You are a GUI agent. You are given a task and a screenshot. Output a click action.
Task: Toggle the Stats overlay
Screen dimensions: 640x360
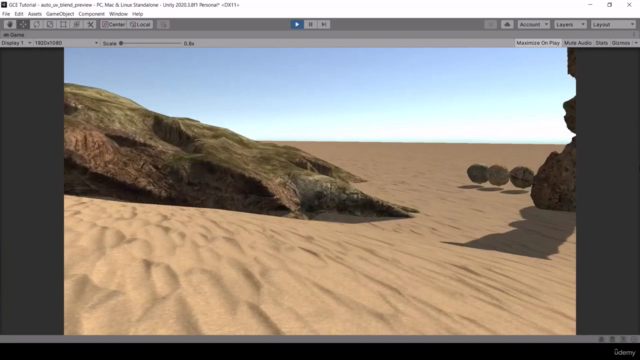601,43
